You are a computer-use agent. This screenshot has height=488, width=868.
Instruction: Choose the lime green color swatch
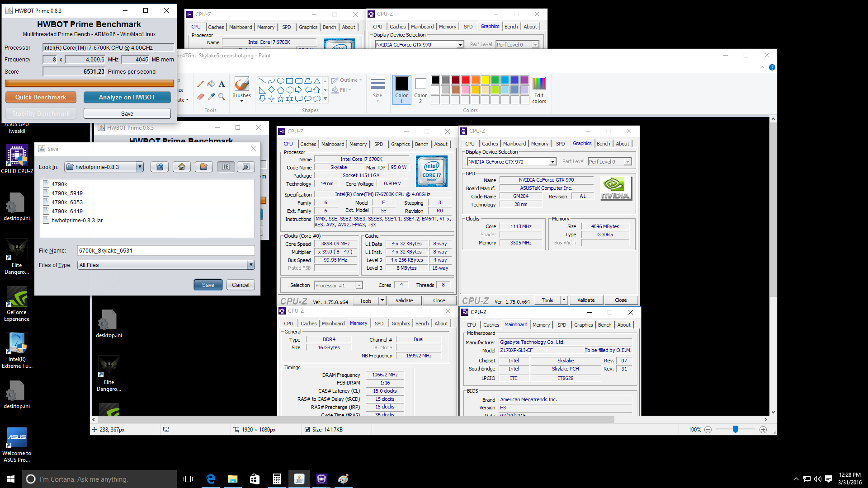495,90
